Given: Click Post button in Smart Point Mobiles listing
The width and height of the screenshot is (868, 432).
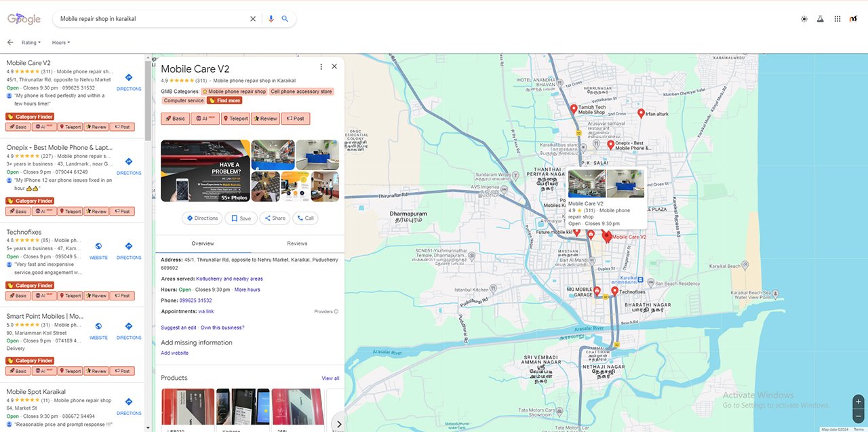Looking at the screenshot, I should (x=122, y=371).
